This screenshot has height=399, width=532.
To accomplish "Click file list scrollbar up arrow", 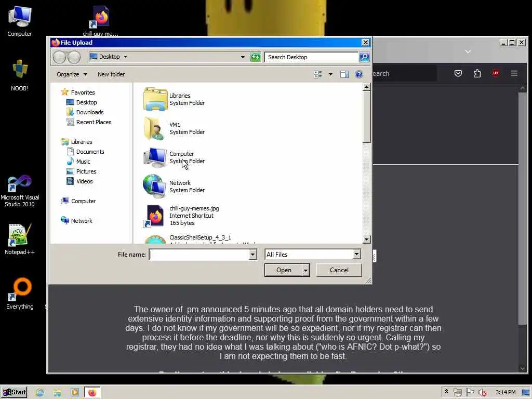I will pos(366,87).
